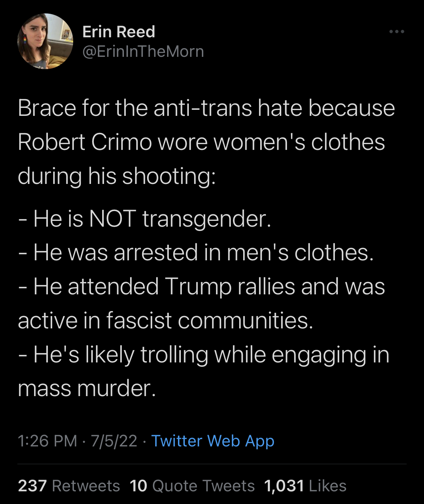Click the @ErinInTheMorn handle
424x504 pixels.
click(143, 51)
